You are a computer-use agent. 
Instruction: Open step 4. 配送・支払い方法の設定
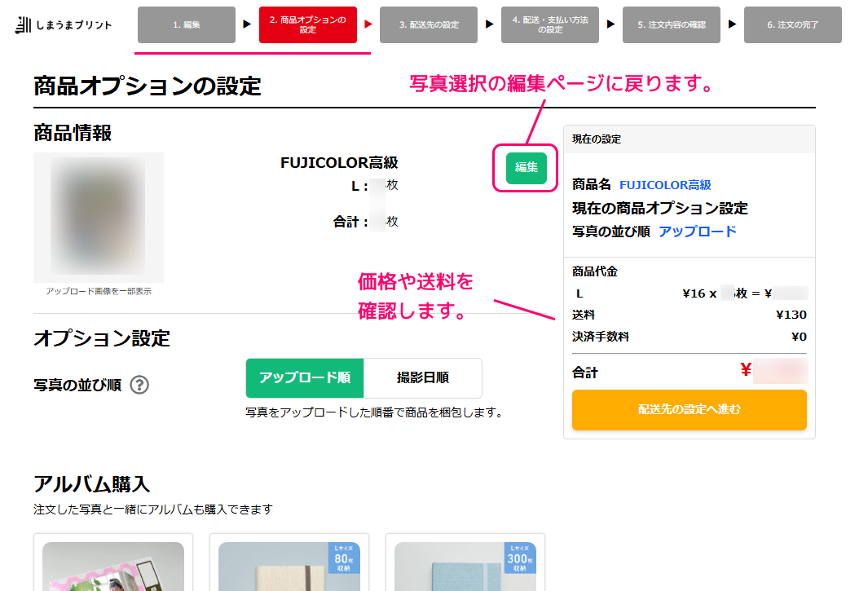[x=550, y=25]
